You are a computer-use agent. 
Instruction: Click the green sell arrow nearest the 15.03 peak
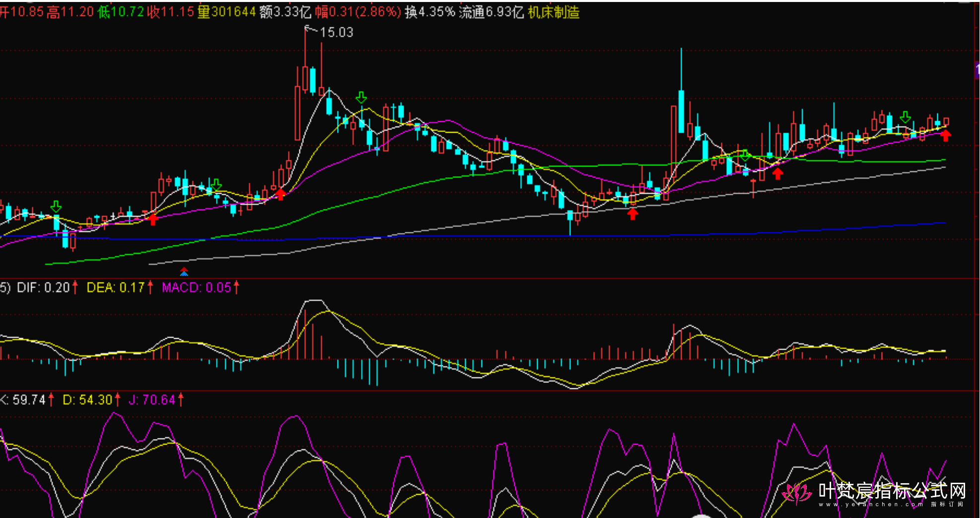click(361, 97)
